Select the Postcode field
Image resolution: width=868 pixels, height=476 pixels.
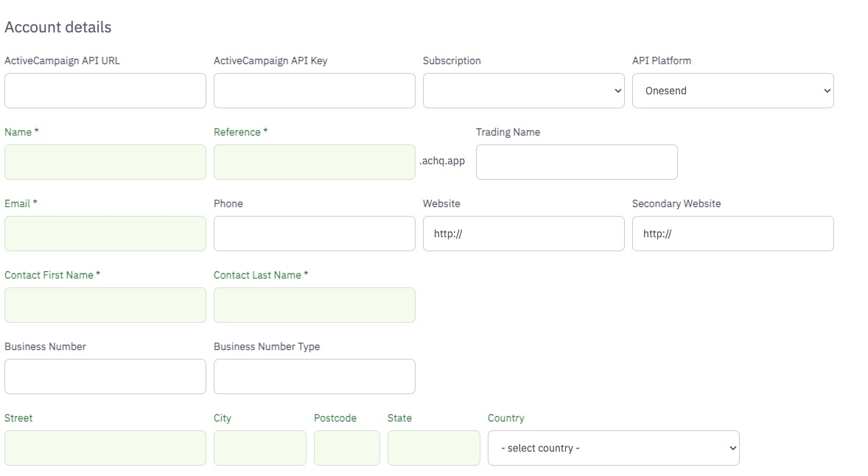tap(347, 448)
